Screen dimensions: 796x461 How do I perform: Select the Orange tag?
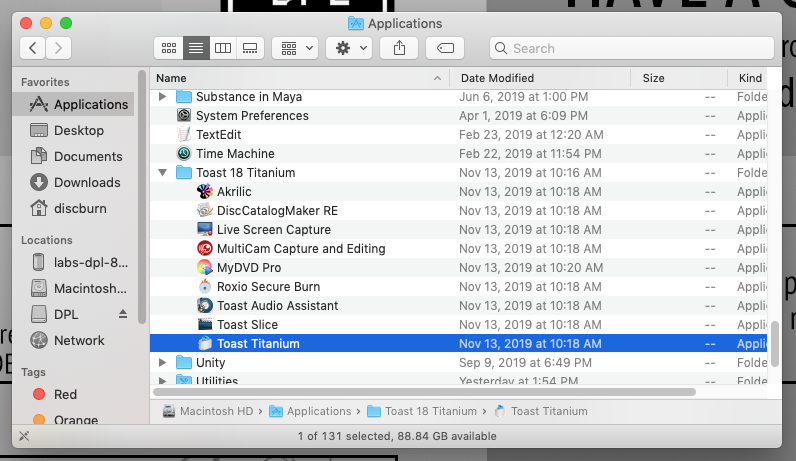click(x=75, y=419)
